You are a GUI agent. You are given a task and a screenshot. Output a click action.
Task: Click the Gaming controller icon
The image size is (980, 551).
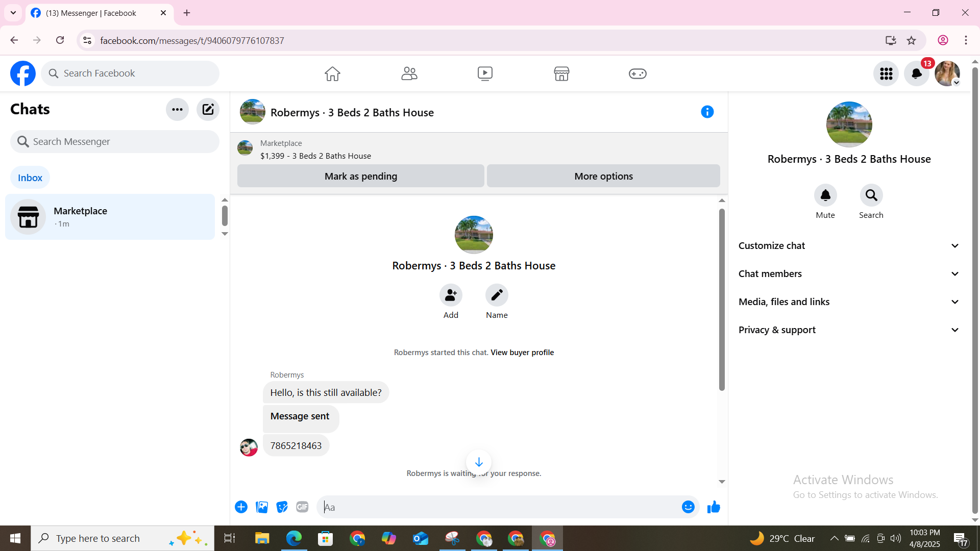point(638,73)
